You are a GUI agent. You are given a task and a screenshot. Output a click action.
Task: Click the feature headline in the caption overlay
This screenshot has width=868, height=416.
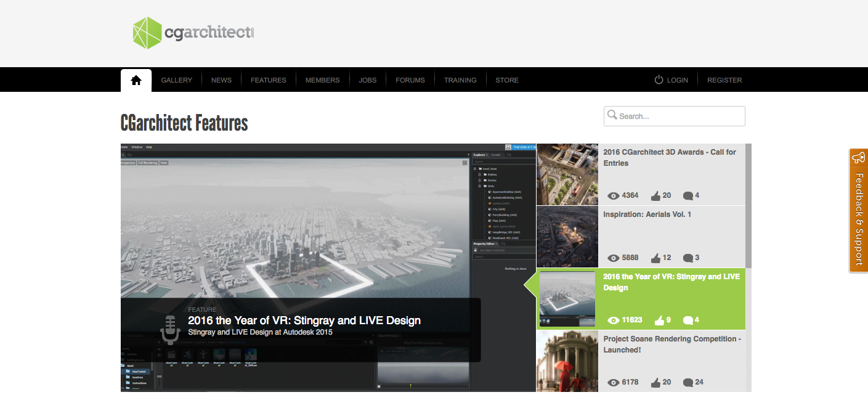tap(304, 320)
